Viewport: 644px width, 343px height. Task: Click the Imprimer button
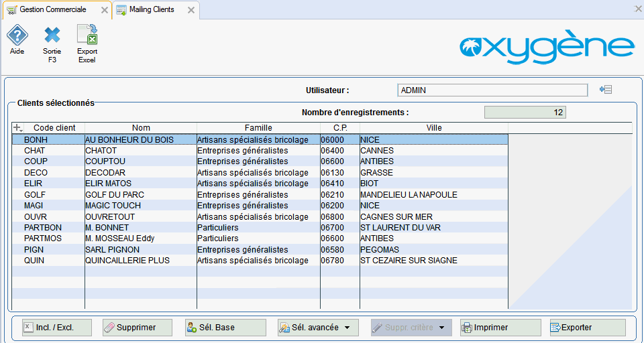click(x=500, y=328)
